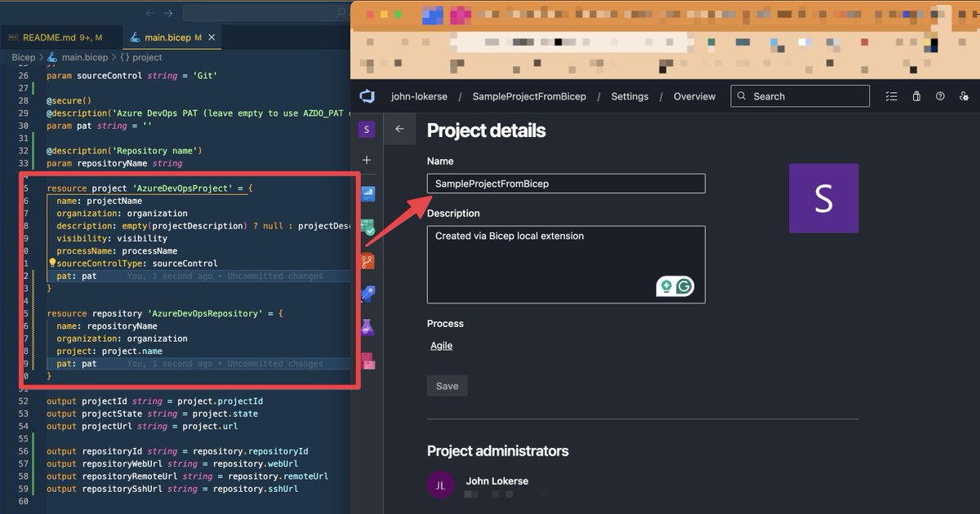Click 'output repositoryId string' line
Screen dimensions: 980x514
[x=177, y=451]
